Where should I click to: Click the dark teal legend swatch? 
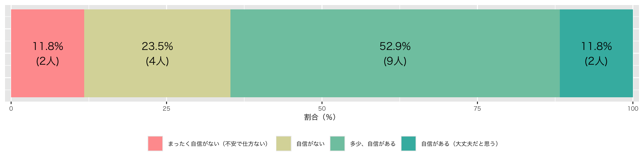click(x=409, y=144)
